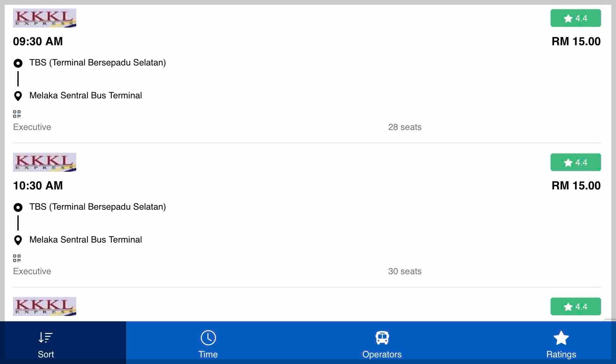
Task: Click the 30 seats availability text
Action: point(404,271)
